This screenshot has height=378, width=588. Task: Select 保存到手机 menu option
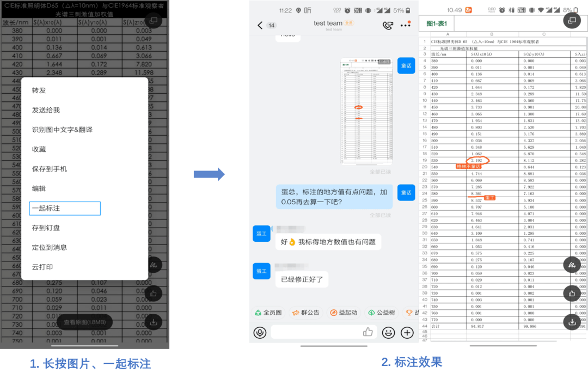pos(50,169)
